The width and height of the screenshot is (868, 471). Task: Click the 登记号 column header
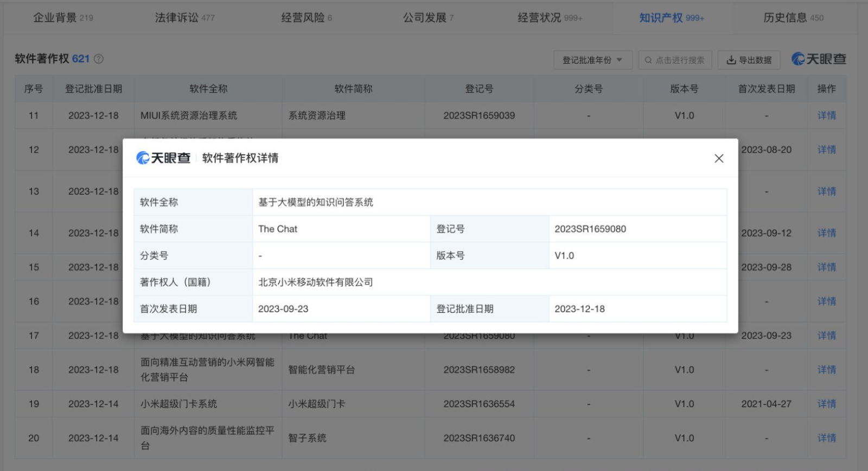coord(479,89)
